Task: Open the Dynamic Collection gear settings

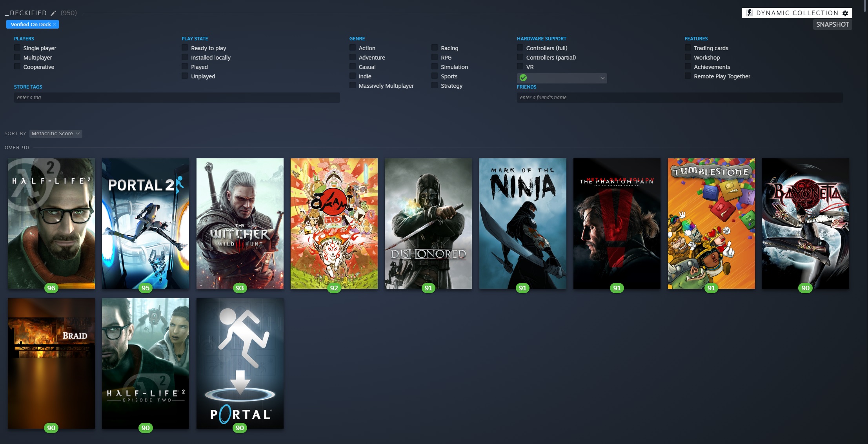Action: tap(845, 13)
